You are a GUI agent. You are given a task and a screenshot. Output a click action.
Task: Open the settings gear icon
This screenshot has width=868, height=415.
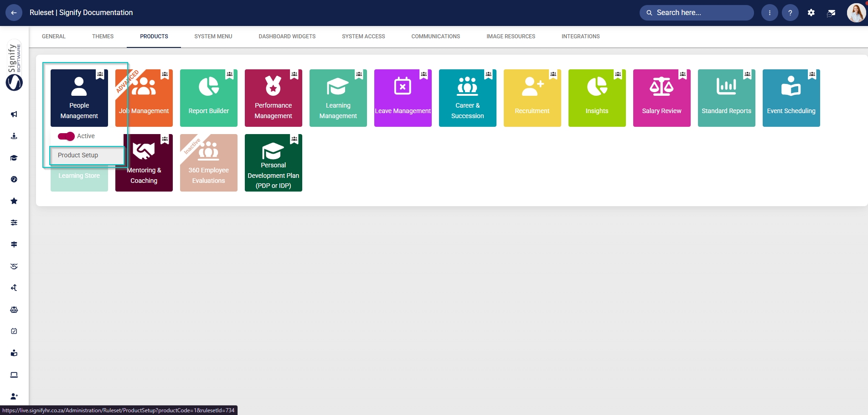pyautogui.click(x=811, y=13)
